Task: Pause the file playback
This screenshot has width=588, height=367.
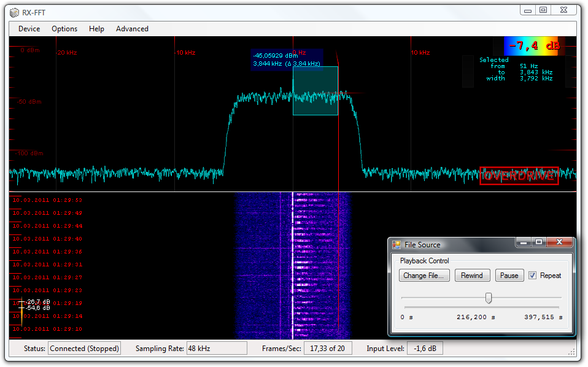Action: [509, 276]
